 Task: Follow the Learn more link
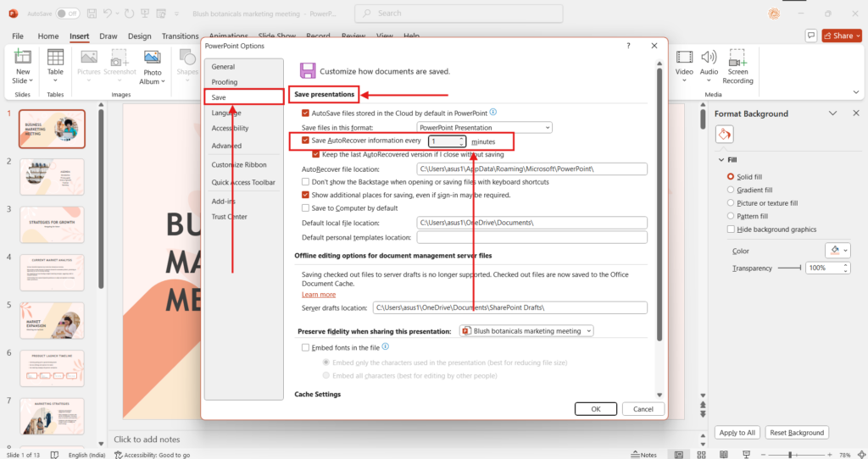319,295
